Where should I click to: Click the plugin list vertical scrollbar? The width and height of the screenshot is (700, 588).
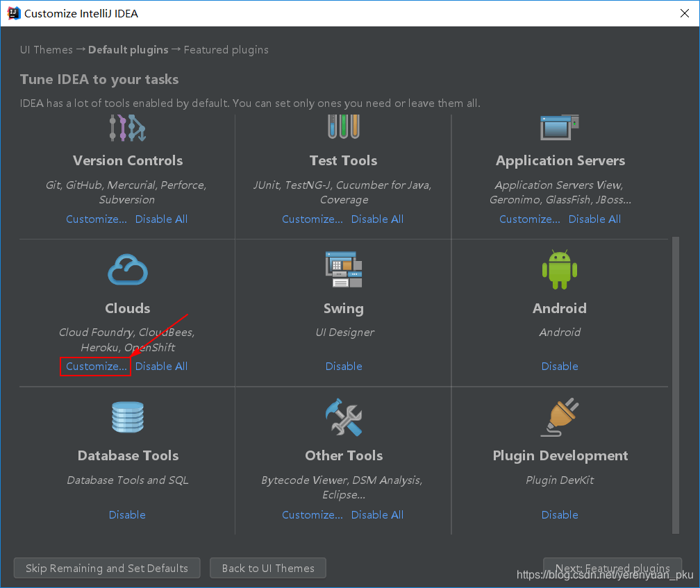[676, 385]
